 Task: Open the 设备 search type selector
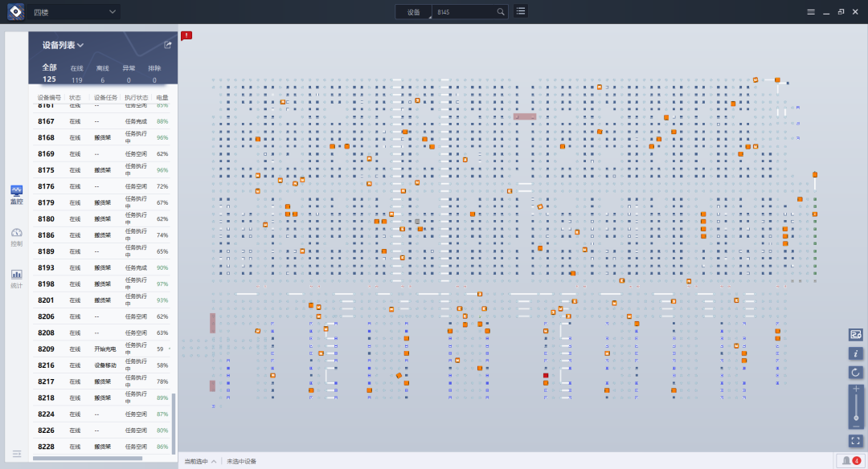click(414, 12)
